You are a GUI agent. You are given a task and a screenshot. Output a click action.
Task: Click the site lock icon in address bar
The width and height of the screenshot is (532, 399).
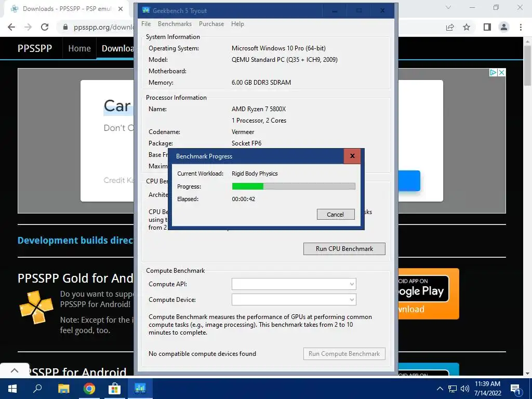point(65,27)
